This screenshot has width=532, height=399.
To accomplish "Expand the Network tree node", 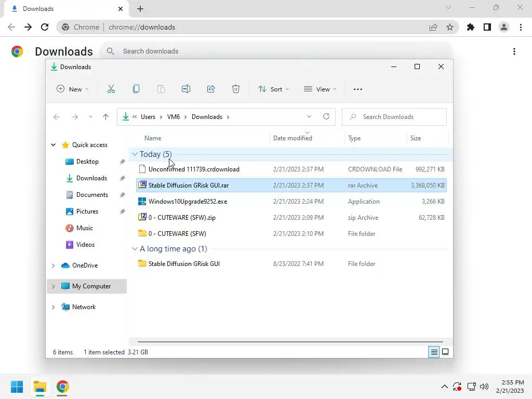I will click(54, 307).
